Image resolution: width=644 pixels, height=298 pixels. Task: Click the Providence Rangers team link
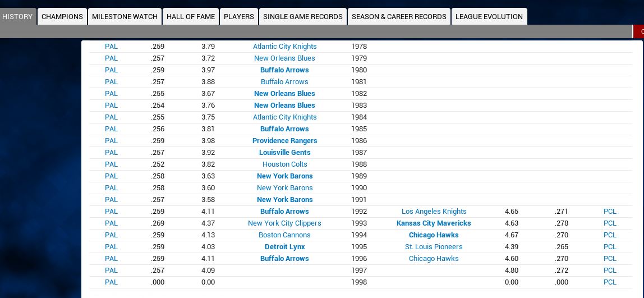click(284, 141)
